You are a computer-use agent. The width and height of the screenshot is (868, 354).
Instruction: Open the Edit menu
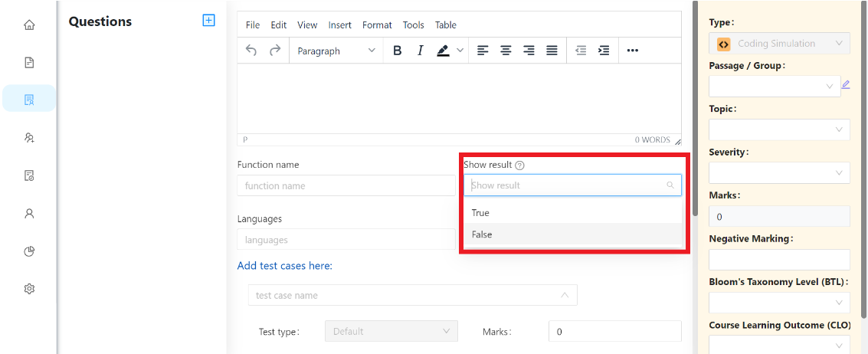[x=278, y=25]
